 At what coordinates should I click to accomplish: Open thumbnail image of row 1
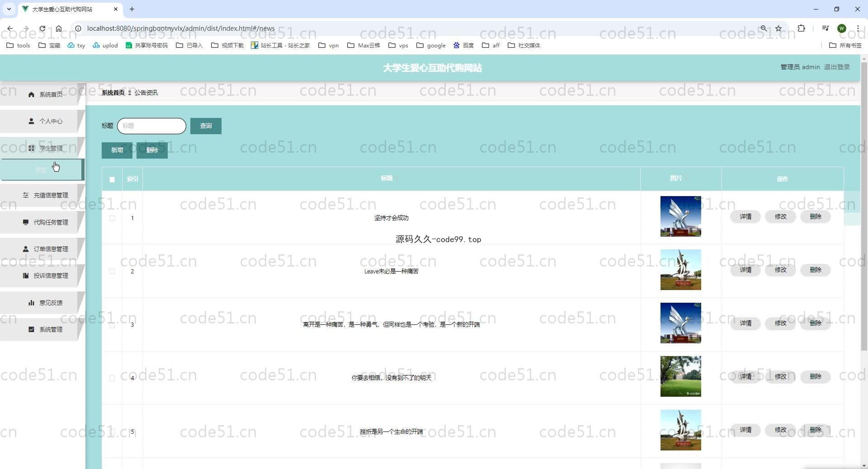click(x=680, y=216)
